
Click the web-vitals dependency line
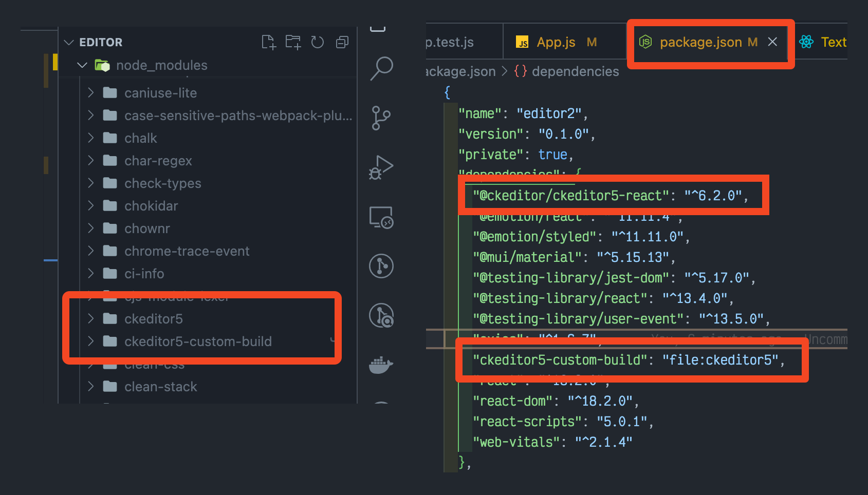pos(553,442)
